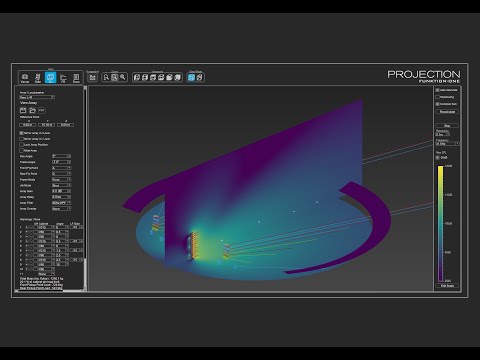Toggle the Mirror Array in X-Axis checkbox
The height and width of the screenshot is (360, 480).
tap(22, 133)
